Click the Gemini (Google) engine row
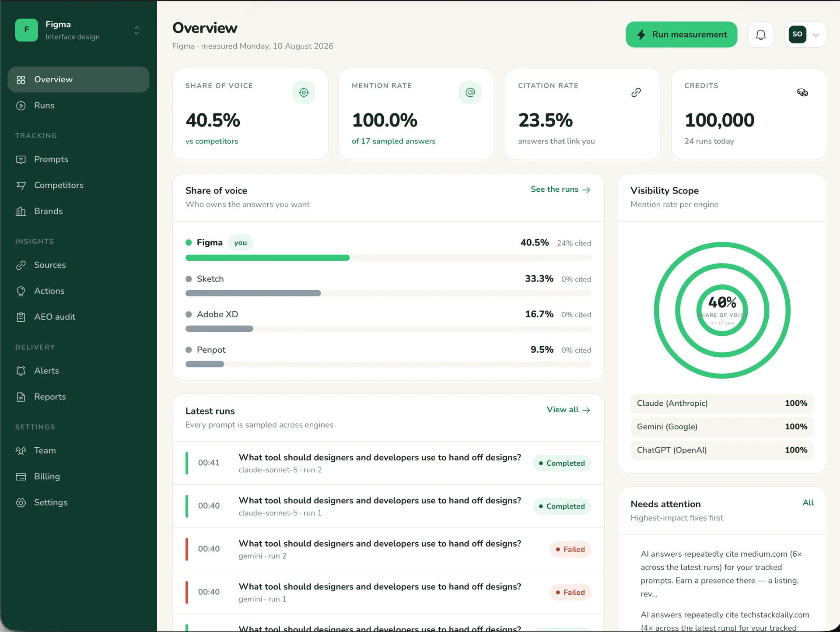Image resolution: width=840 pixels, height=632 pixels. coord(722,427)
